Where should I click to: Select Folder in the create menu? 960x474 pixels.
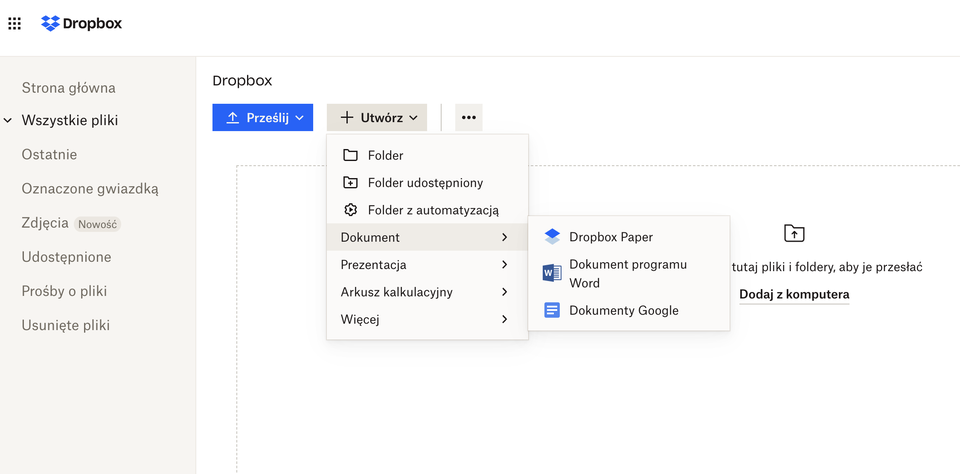427,155
